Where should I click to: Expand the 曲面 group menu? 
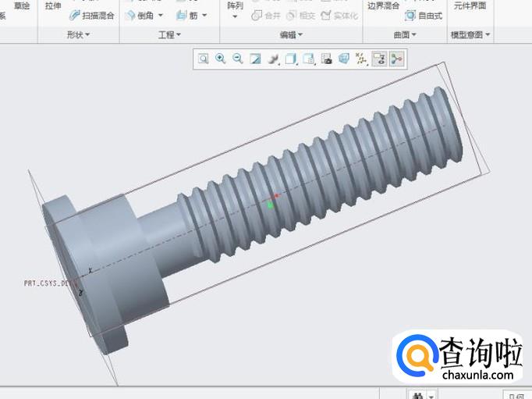point(405,34)
